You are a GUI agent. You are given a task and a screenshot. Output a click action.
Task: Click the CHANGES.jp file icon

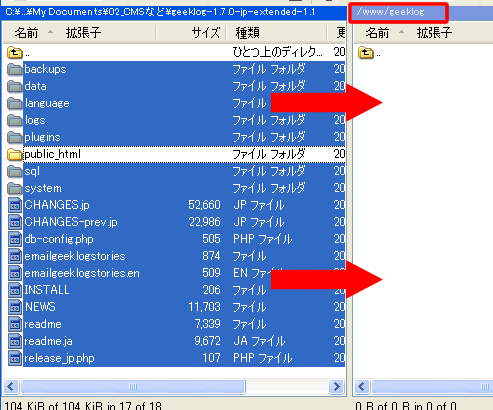15,205
